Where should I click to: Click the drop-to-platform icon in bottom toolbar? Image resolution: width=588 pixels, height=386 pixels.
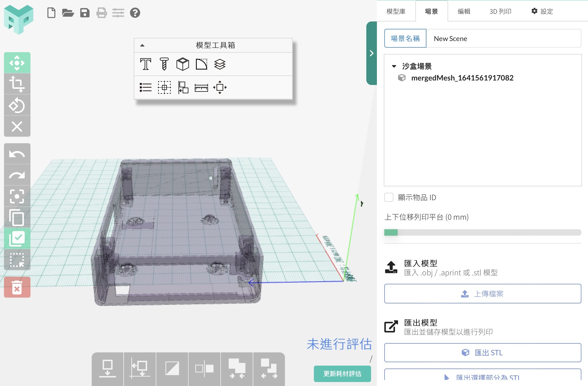click(108, 369)
